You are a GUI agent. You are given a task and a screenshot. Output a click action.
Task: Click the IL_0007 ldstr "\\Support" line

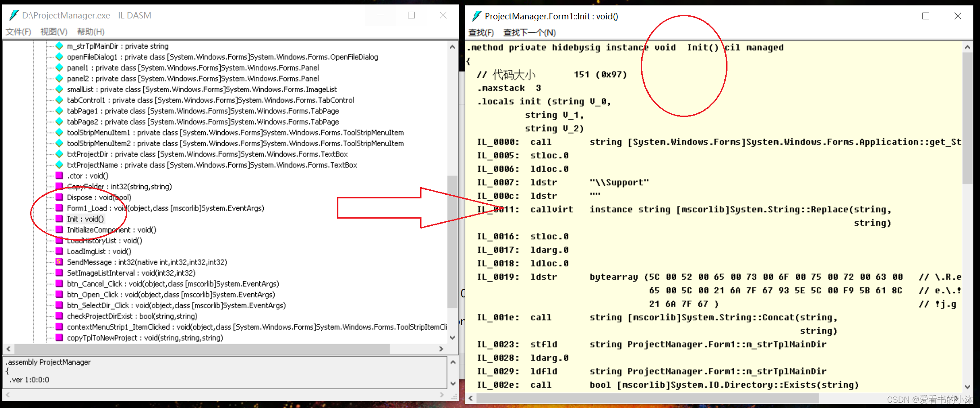click(563, 182)
